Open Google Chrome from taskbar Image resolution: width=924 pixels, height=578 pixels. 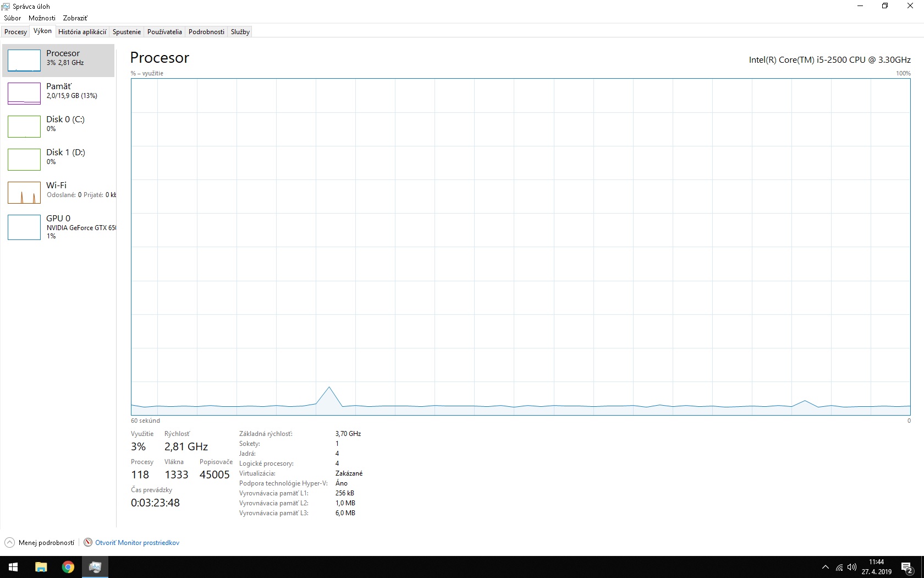point(68,567)
